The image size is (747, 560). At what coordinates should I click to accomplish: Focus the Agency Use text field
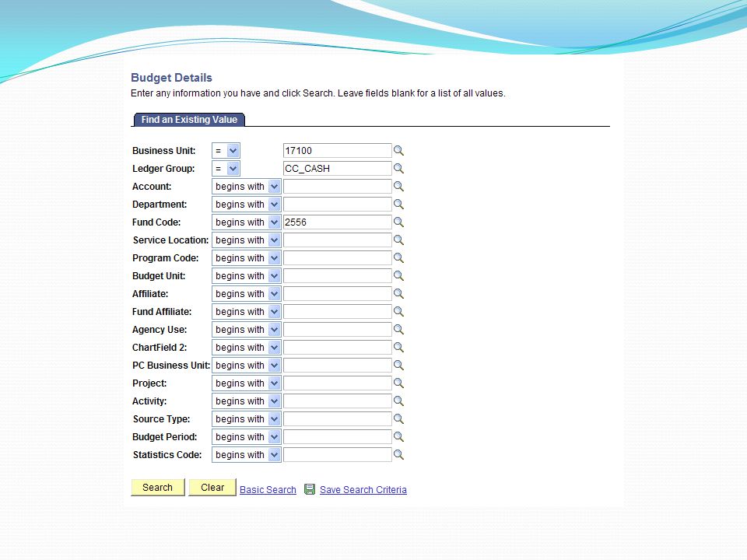[x=337, y=330]
